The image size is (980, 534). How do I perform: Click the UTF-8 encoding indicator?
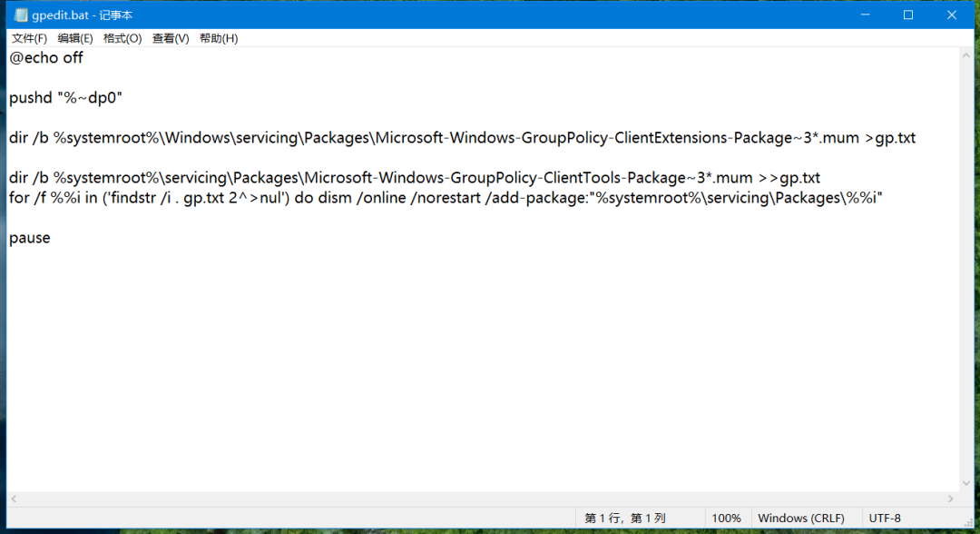click(885, 518)
